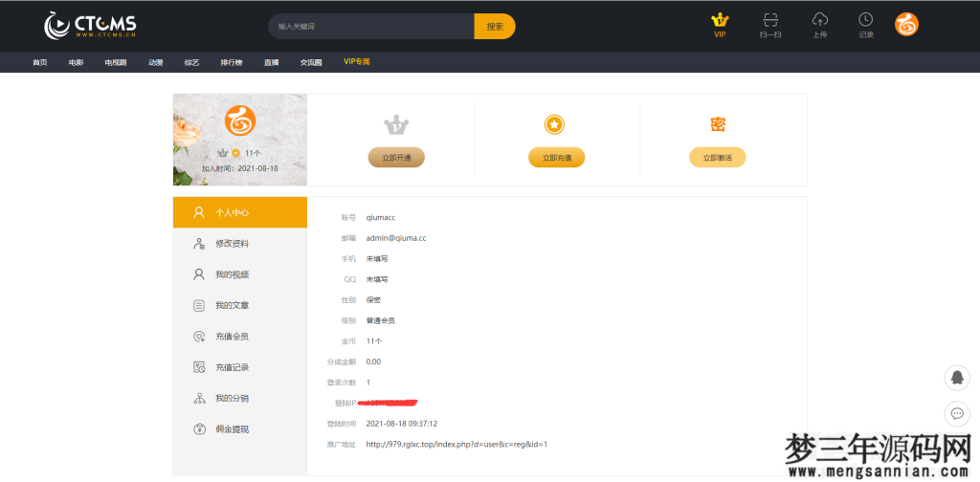Click the 立即开通 button
The image size is (980, 482).
click(396, 158)
